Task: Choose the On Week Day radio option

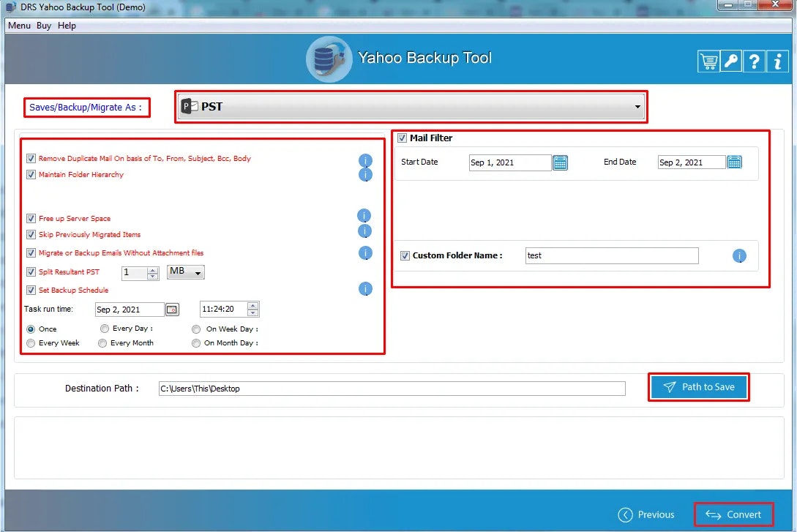Action: (x=196, y=329)
